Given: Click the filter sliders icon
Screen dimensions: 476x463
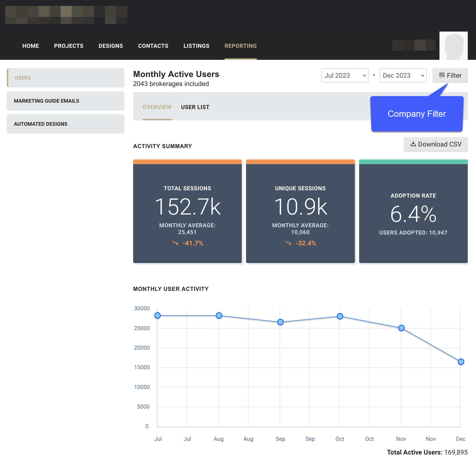Looking at the screenshot, I should click(x=442, y=75).
